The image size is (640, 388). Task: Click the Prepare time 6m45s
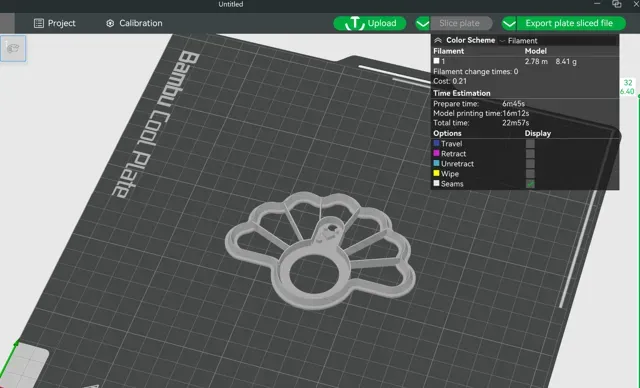[513, 104]
